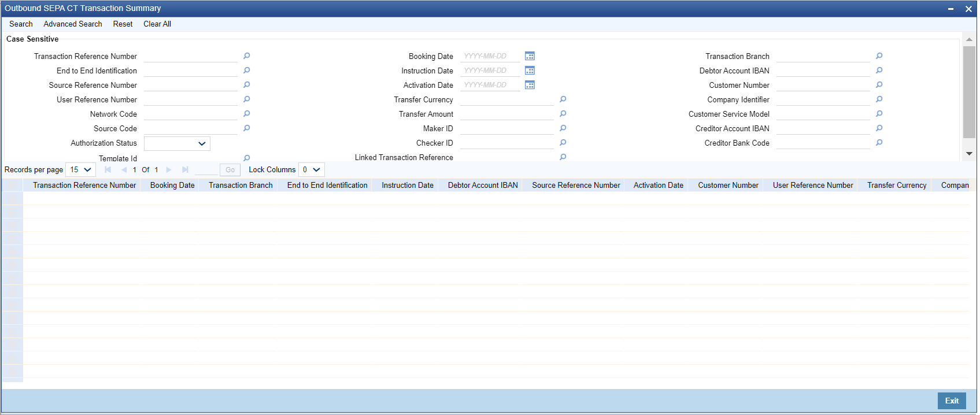Open lookup for Linked Transaction Reference
The width and height of the screenshot is (980, 415).
(563, 157)
